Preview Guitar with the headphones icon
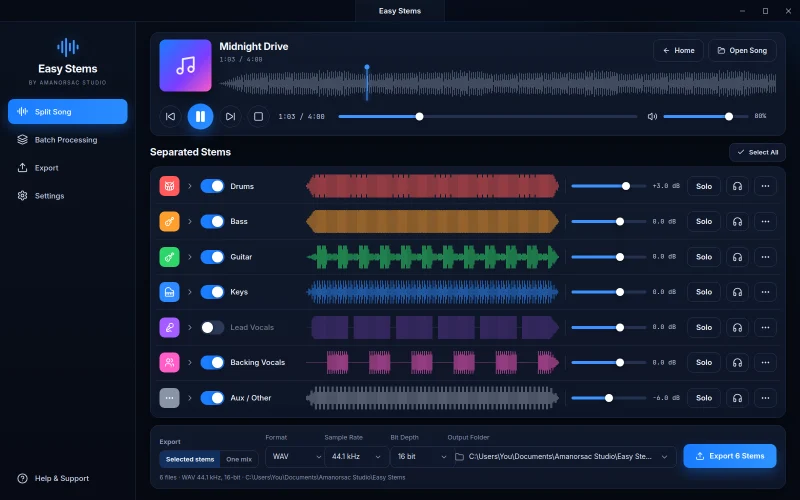800x500 pixels. click(737, 257)
